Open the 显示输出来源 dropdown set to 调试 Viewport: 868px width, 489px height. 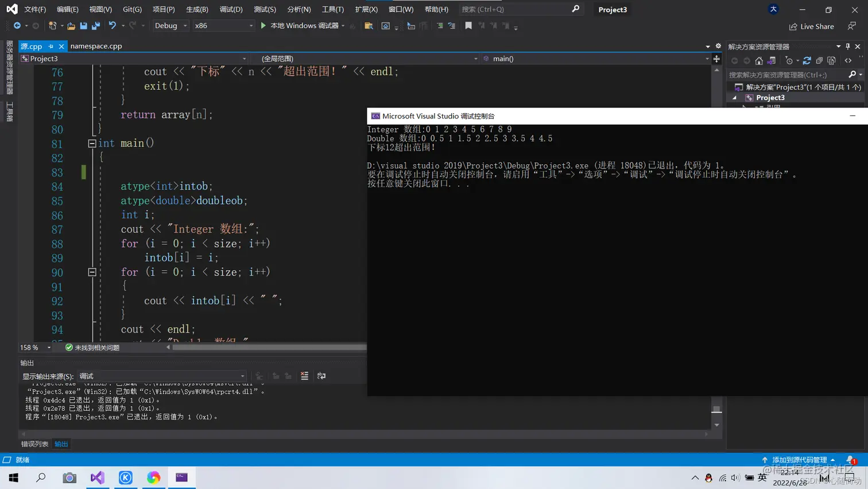click(162, 376)
